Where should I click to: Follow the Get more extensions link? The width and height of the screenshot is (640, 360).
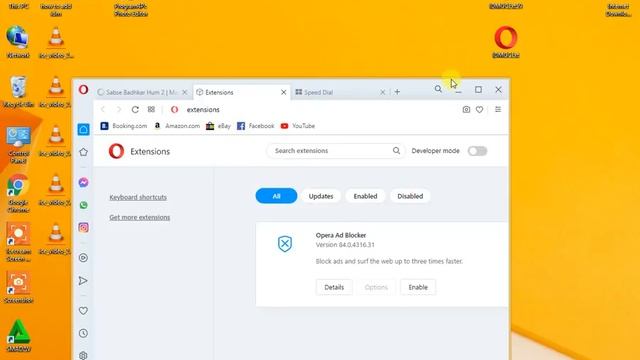click(140, 217)
